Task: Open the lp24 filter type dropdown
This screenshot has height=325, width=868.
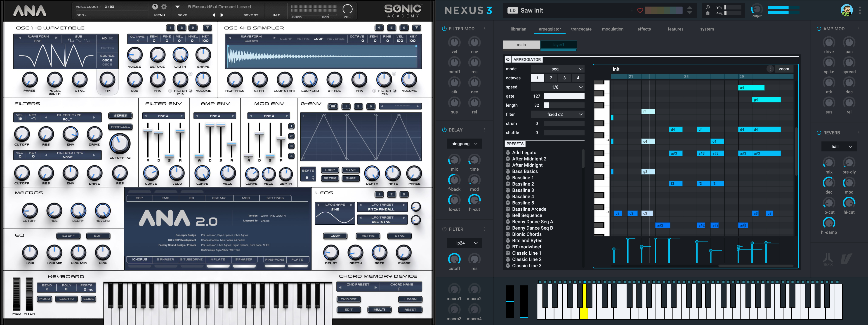Action: coord(464,243)
